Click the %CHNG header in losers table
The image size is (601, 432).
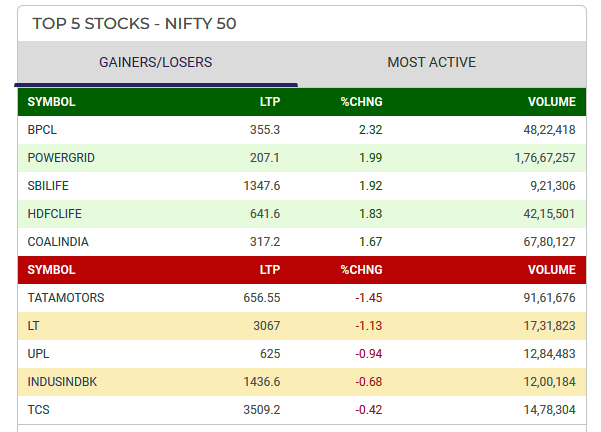coord(361,270)
